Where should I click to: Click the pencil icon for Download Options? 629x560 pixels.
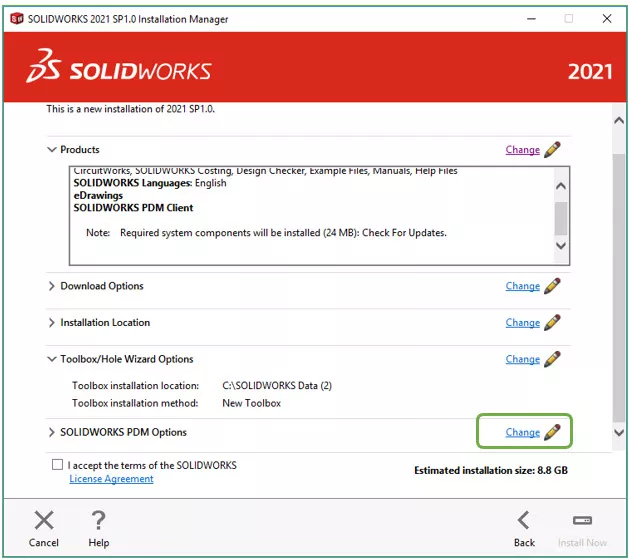pyautogui.click(x=552, y=286)
